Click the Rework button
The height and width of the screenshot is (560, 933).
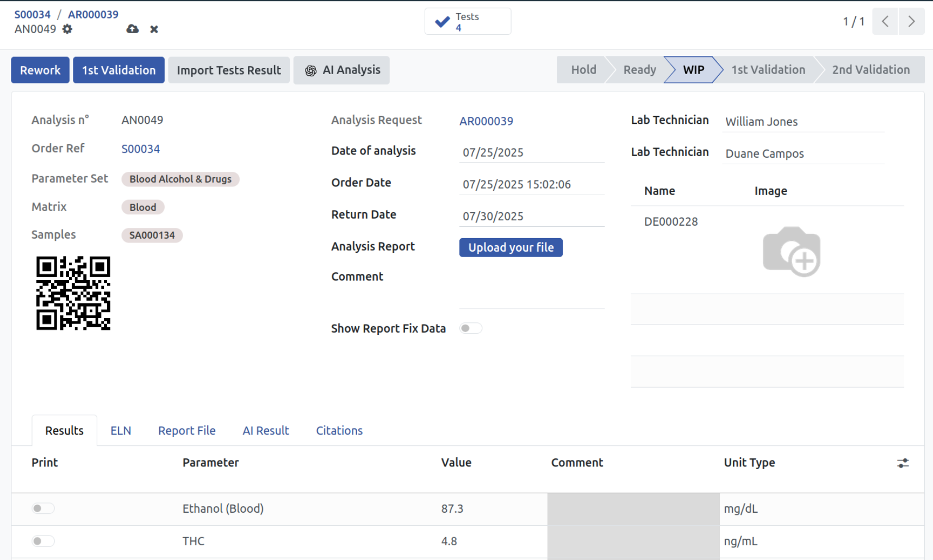click(x=40, y=70)
